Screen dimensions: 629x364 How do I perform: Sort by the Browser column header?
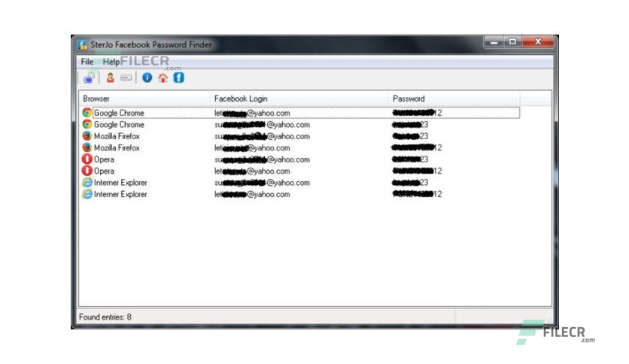point(96,99)
